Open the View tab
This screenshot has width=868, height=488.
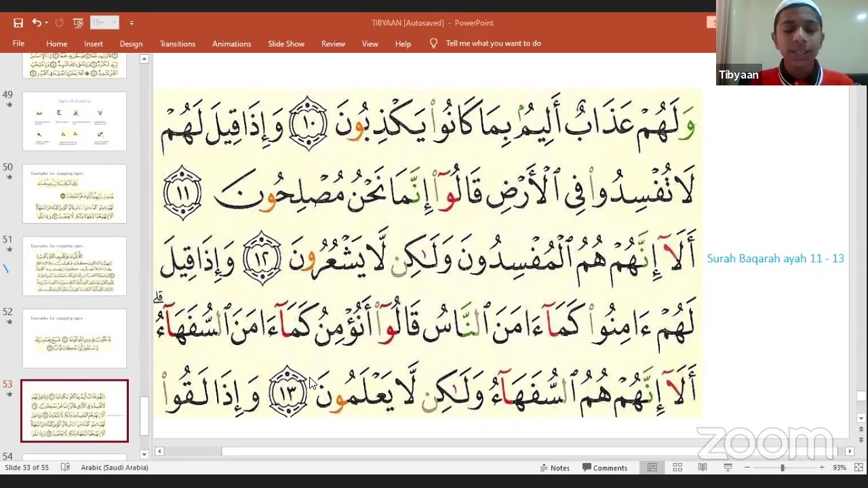coord(370,43)
